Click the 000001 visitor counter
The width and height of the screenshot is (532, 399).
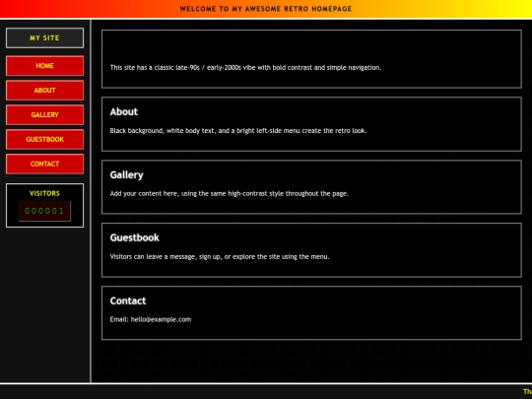pyautogui.click(x=44, y=211)
